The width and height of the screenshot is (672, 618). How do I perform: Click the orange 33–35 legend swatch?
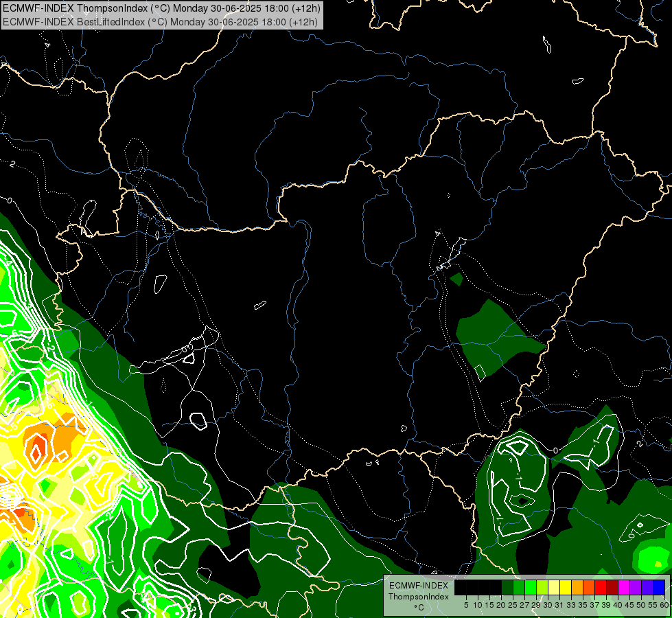(577, 588)
